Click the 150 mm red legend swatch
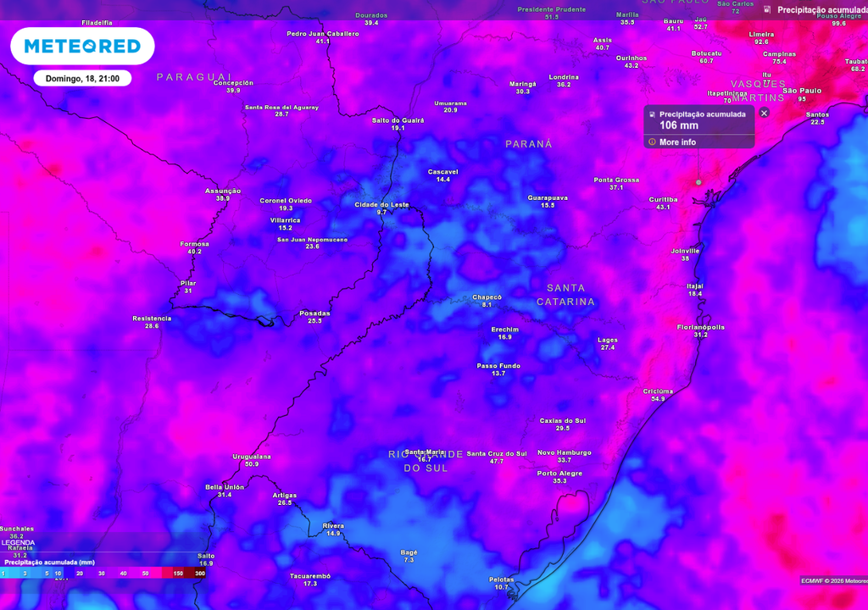This screenshot has height=610, width=868. point(178,574)
